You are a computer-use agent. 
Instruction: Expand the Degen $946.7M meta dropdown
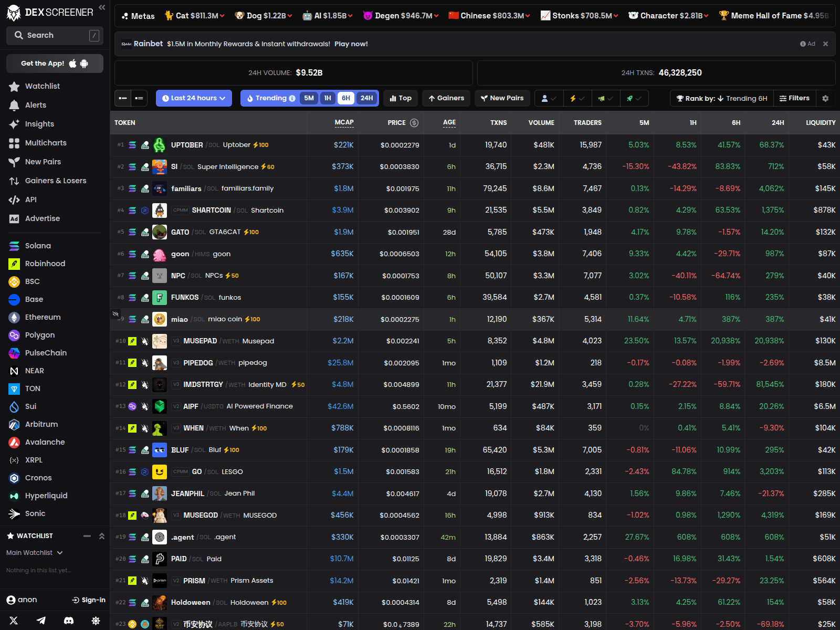point(401,16)
